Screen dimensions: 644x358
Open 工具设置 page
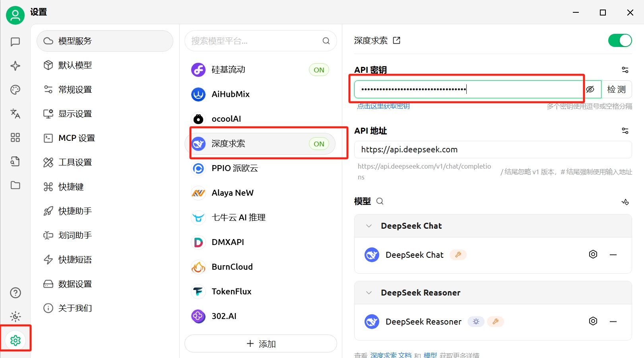point(105,162)
